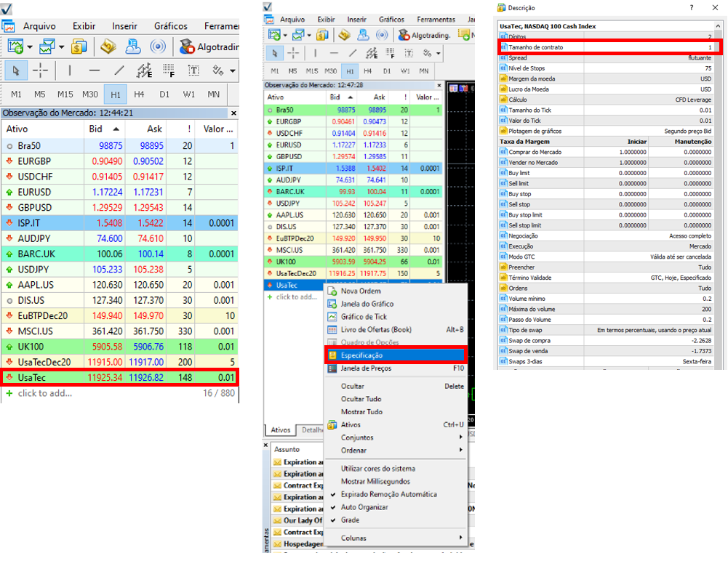The image size is (728, 561).
Task: Click signals broadcast icon in 12:47:28 window
Action: point(382,35)
